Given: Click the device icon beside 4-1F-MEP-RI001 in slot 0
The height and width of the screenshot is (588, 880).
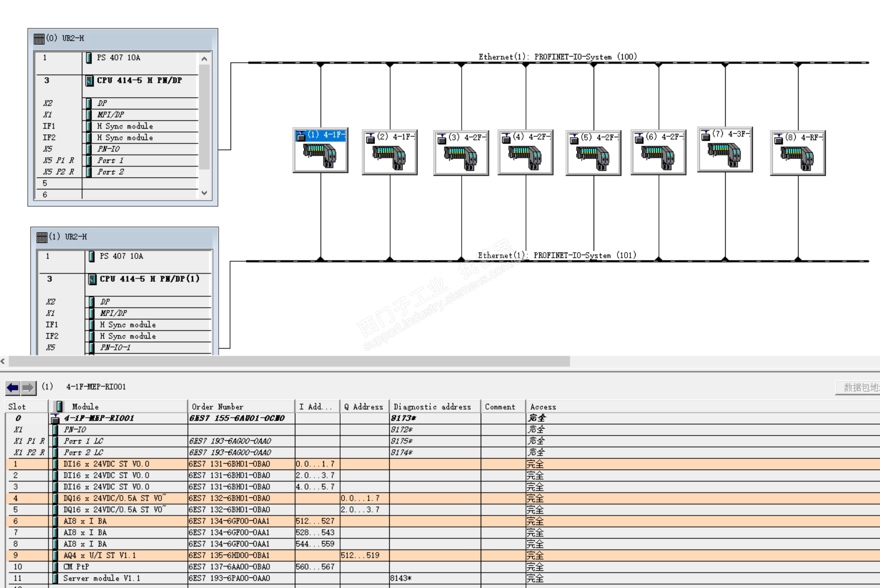Looking at the screenshot, I should [x=55, y=419].
